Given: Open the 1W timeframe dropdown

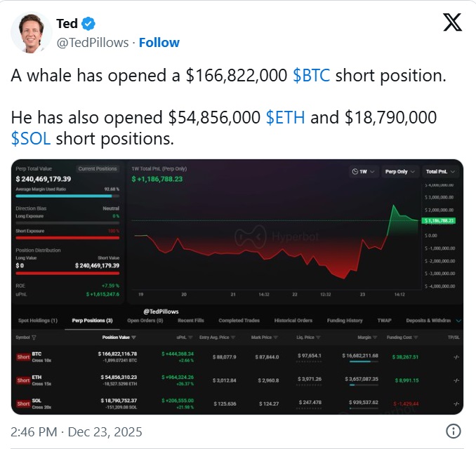Looking at the screenshot, I should pos(364,171).
